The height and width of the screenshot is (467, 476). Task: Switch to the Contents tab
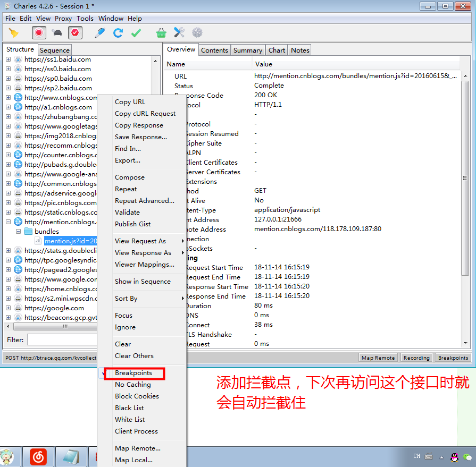pyautogui.click(x=214, y=50)
